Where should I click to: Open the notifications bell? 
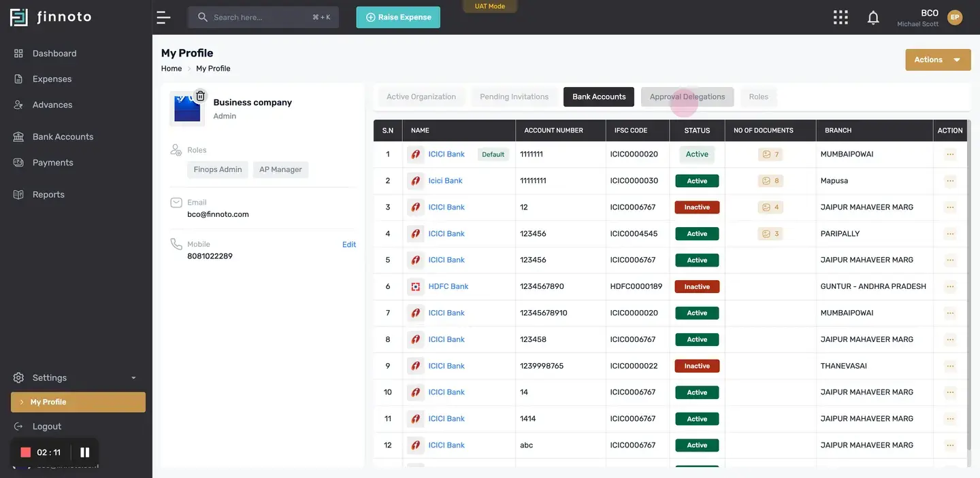click(873, 18)
